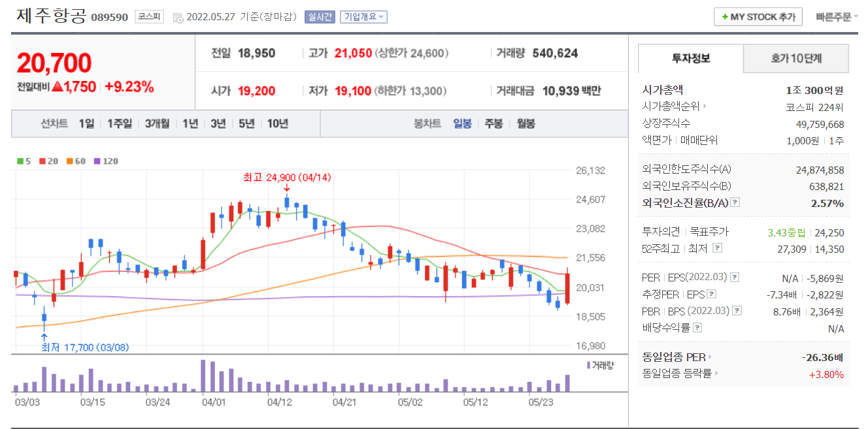Click the 전일 value 18,950

(x=256, y=54)
